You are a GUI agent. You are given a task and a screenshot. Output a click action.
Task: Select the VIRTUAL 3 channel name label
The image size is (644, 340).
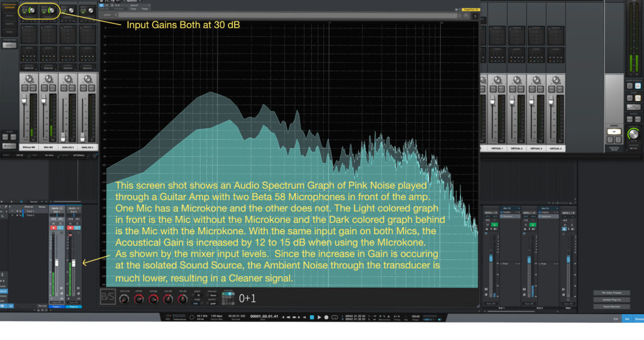pos(536,149)
